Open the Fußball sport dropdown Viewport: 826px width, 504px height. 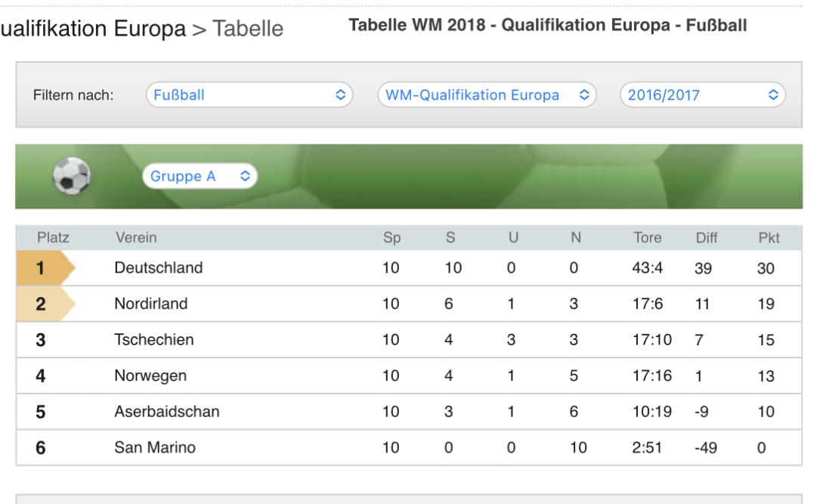tap(249, 95)
